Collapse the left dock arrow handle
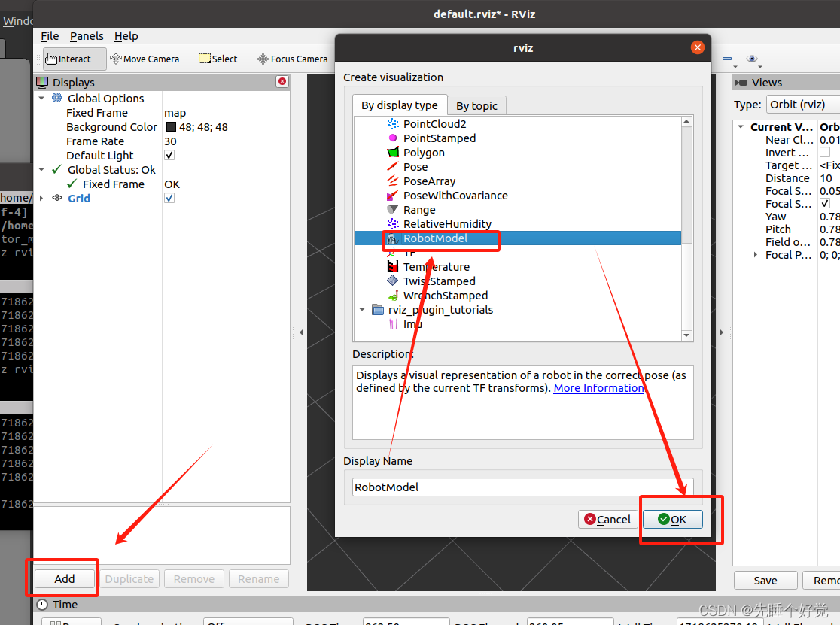Screen dimensions: 840x625 [301, 332]
